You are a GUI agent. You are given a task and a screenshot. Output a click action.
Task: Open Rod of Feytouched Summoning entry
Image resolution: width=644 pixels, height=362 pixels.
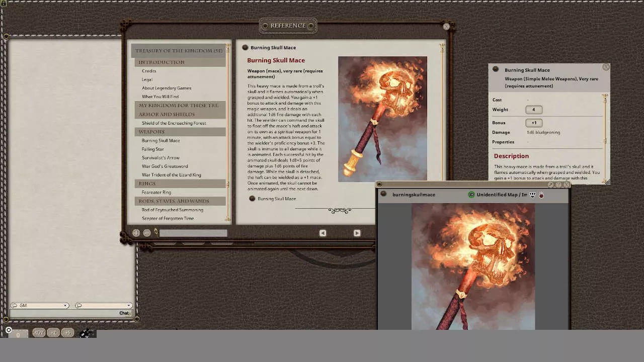[173, 210]
